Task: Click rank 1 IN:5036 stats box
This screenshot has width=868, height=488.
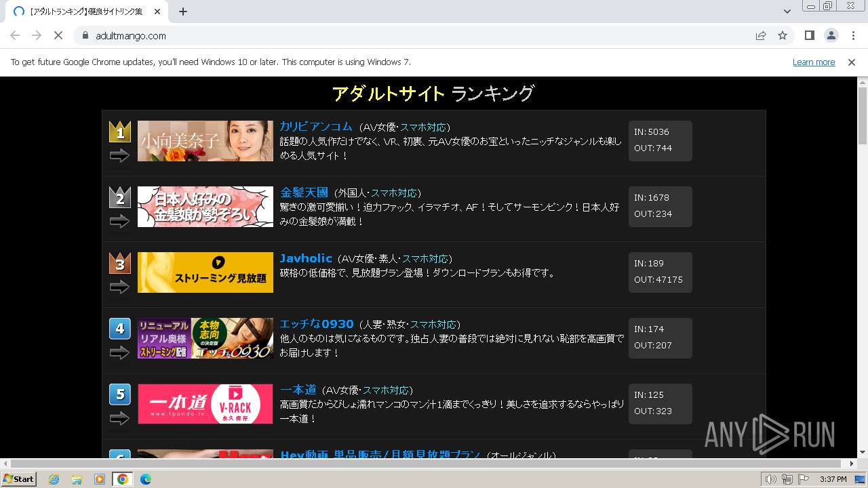Action: (x=660, y=140)
